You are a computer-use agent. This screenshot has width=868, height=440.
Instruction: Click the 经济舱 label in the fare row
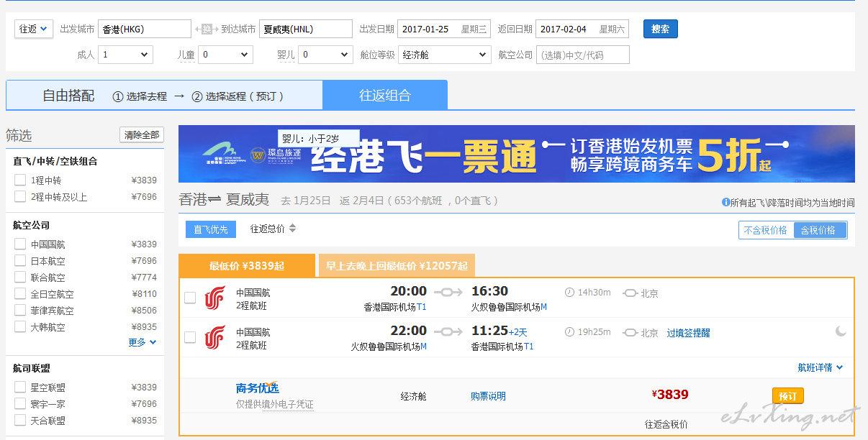[x=414, y=396]
